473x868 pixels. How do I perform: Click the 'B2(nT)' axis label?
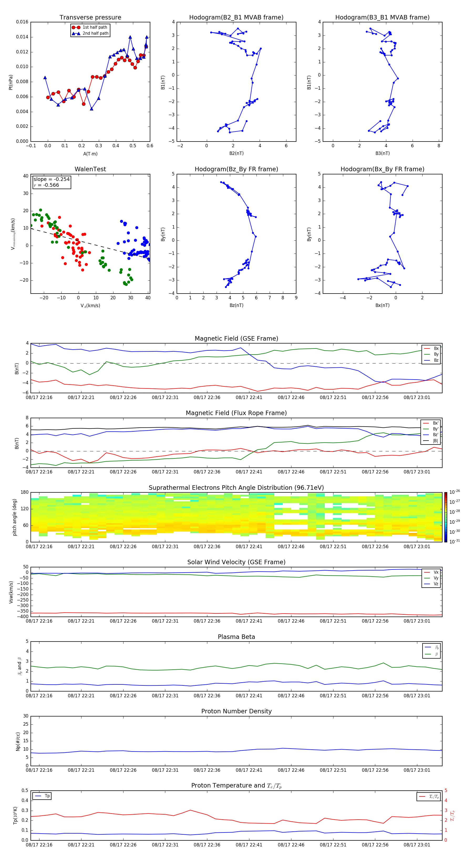click(236, 153)
